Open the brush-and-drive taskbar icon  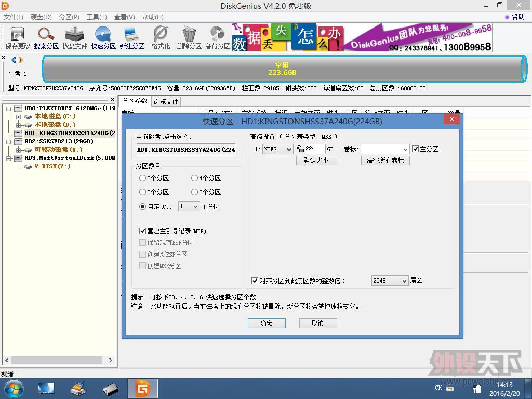(78, 389)
